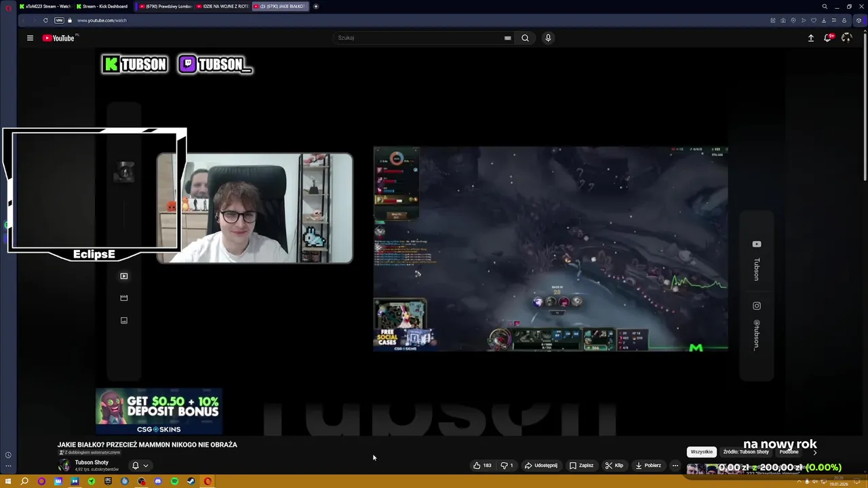Go to the YouTube home logo
This screenshot has width=868, height=488.
pyautogui.click(x=59, y=38)
